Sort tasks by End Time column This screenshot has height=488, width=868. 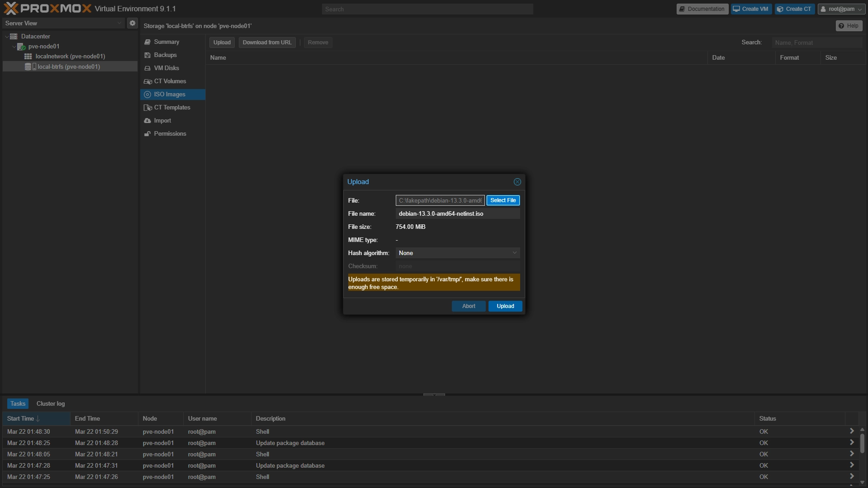(x=104, y=419)
